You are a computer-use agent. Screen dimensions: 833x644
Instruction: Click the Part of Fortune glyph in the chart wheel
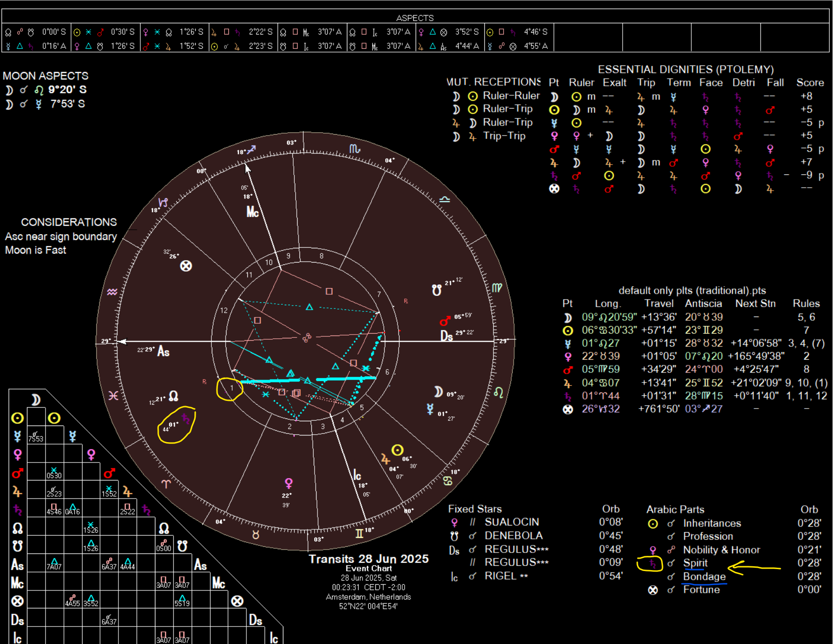coord(186,266)
